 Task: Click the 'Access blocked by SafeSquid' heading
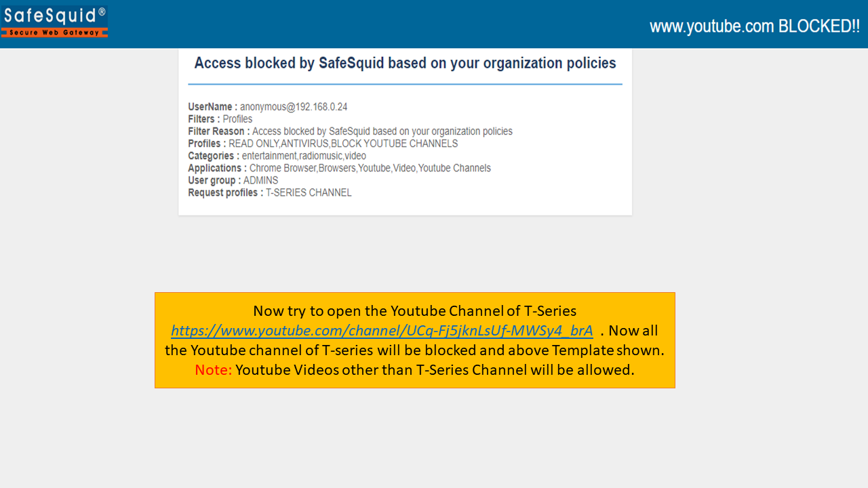click(405, 63)
